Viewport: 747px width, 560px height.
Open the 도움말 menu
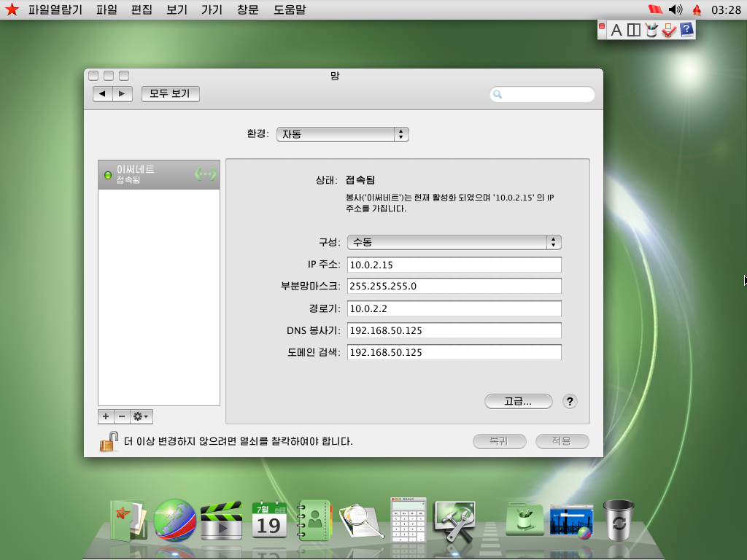[x=290, y=9]
